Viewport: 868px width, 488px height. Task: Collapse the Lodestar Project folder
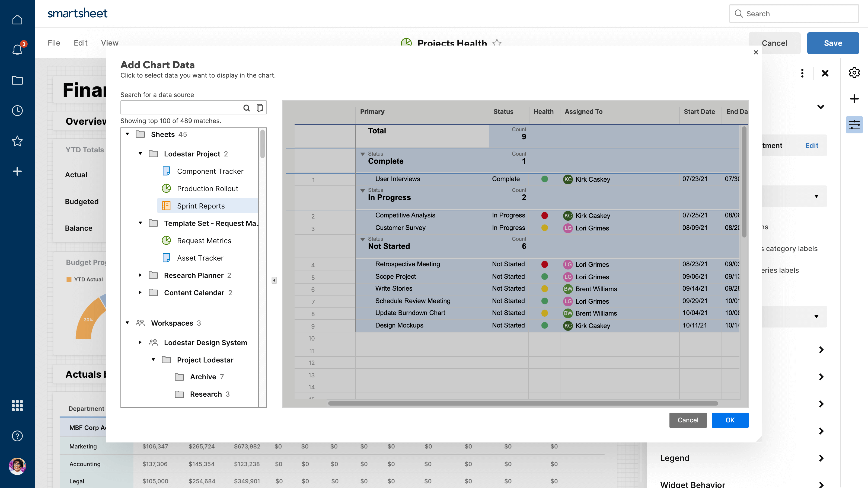click(140, 153)
